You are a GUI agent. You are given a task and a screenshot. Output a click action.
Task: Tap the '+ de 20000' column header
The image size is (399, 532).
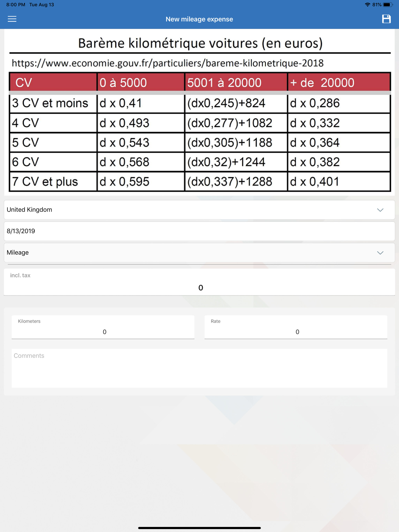339,83
